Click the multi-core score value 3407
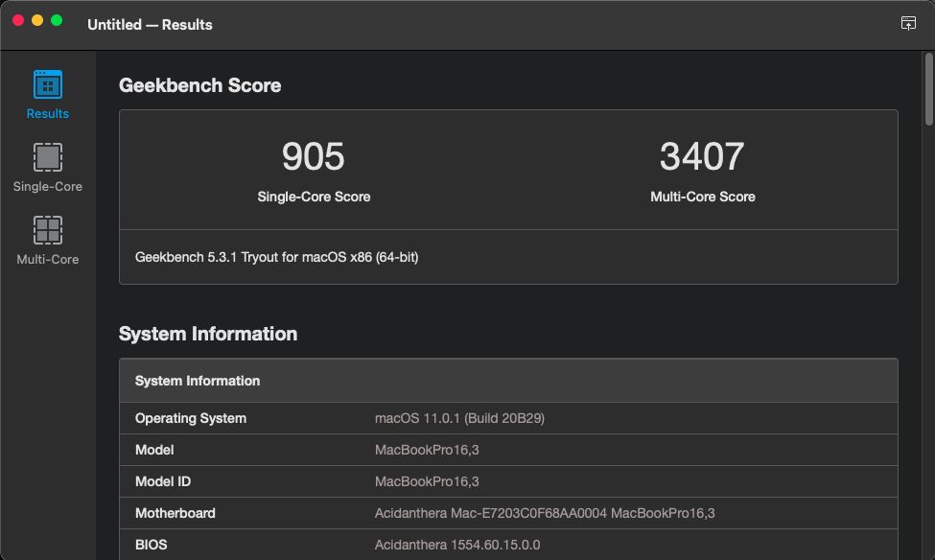935x560 pixels. coord(702,156)
